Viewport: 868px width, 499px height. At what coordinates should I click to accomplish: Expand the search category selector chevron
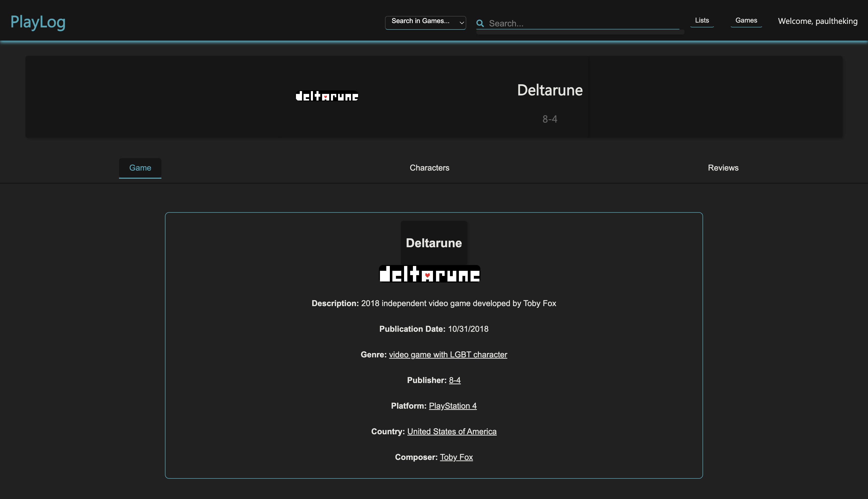tap(461, 23)
